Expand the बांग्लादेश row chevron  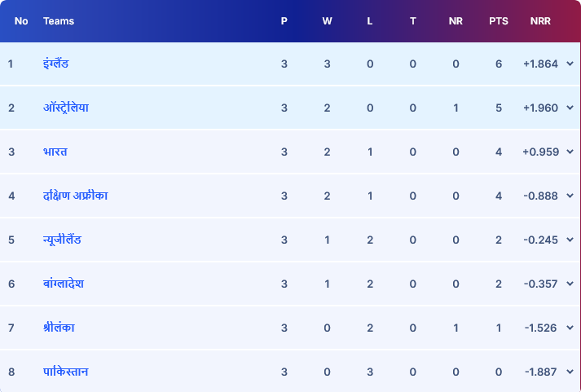point(569,284)
